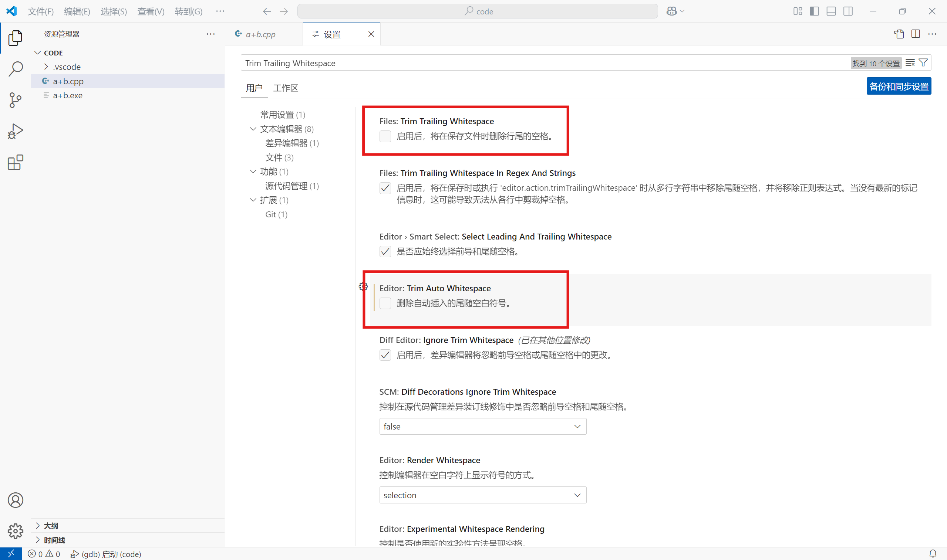Uncheck Select Leading And Trailing Whitespace
The width and height of the screenshot is (947, 560).
click(385, 251)
